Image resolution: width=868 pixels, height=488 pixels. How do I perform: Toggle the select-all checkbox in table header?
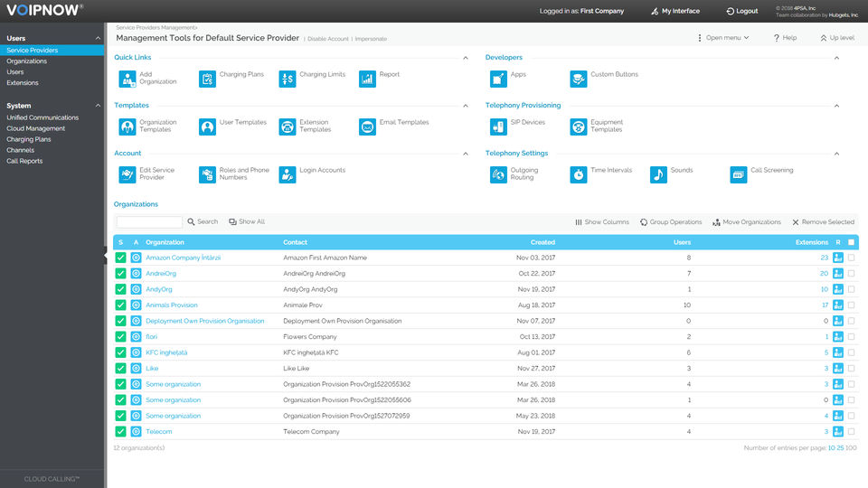[851, 242]
